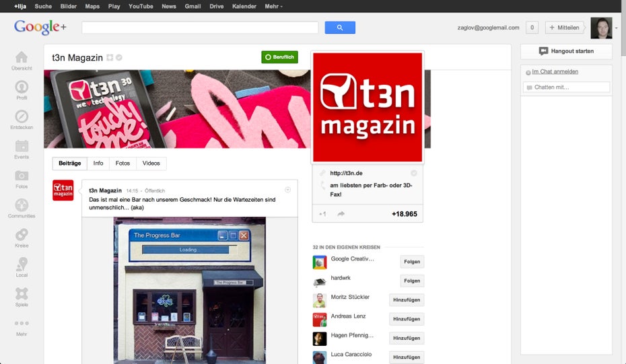Open the Communities sidebar icon
626x364 pixels.
point(22,205)
